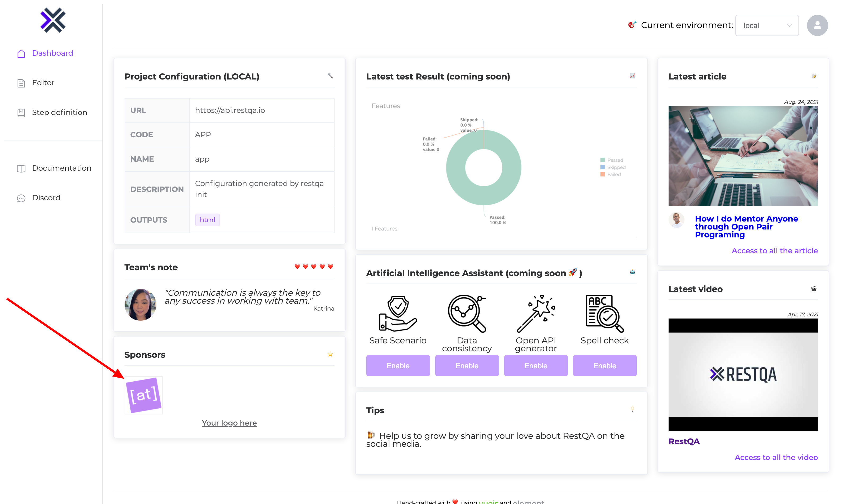Image resolution: width=843 pixels, height=504 pixels.
Task: Click the Data consistency magnifier icon
Action: click(467, 313)
